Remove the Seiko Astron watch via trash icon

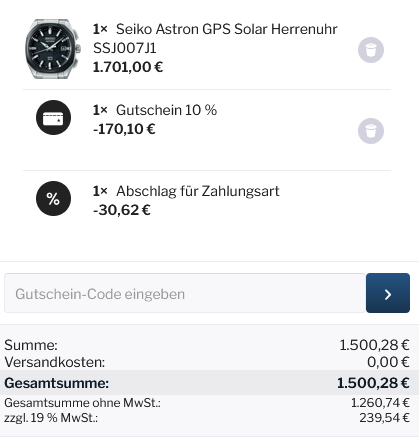click(x=371, y=50)
